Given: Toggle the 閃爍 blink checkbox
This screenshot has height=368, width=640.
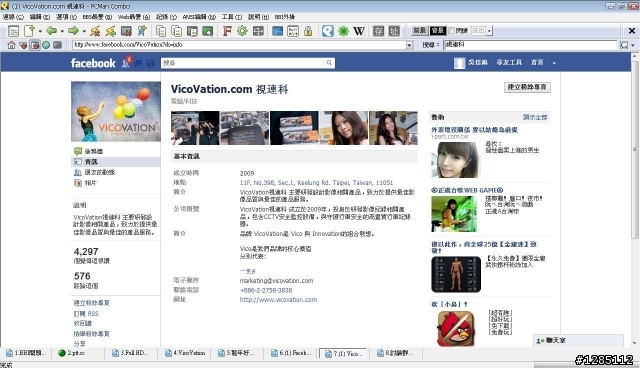Looking at the screenshot, I should click(451, 31).
